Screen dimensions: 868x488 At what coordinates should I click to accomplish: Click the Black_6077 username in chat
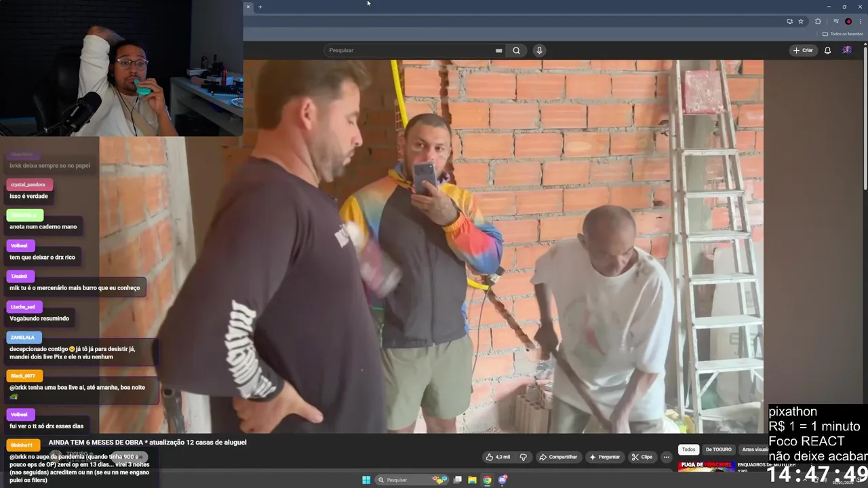(x=23, y=375)
